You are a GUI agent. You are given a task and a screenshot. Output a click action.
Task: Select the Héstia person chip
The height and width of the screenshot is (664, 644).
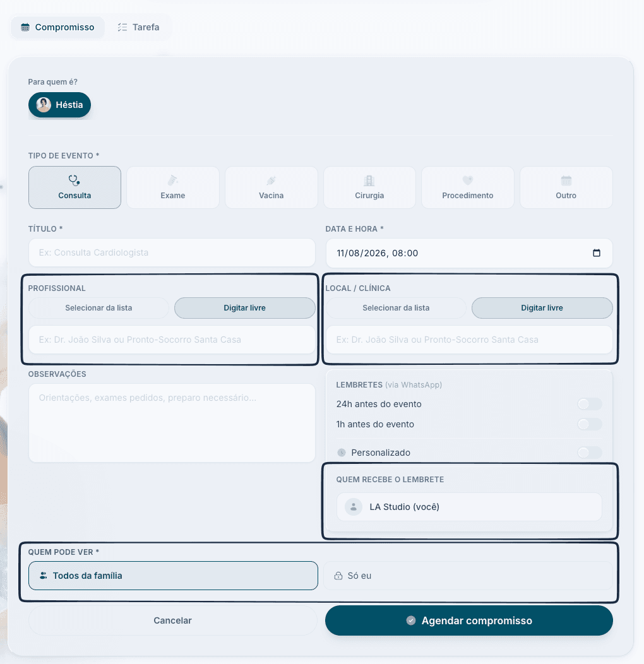pyautogui.click(x=60, y=105)
